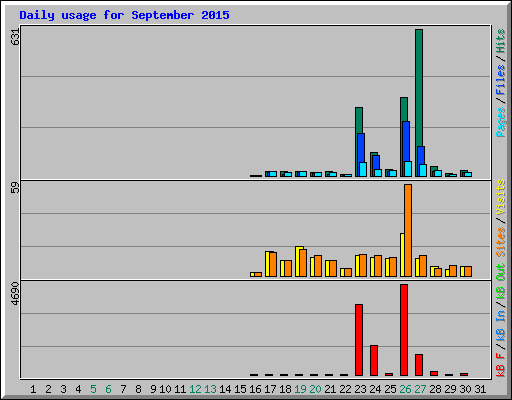This screenshot has width=512, height=400.
Task: Click the day 30 axis label
Action: tap(465, 389)
